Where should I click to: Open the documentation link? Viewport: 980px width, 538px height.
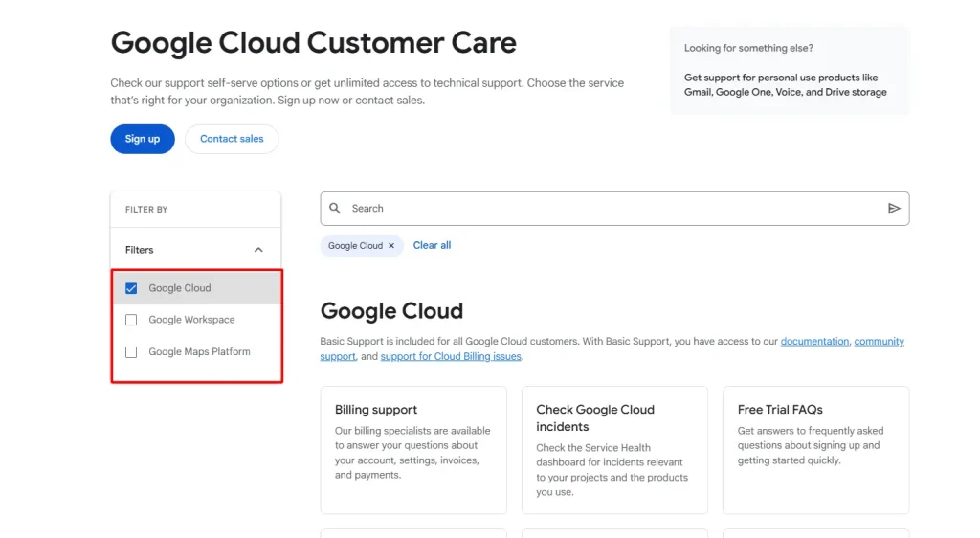point(814,341)
